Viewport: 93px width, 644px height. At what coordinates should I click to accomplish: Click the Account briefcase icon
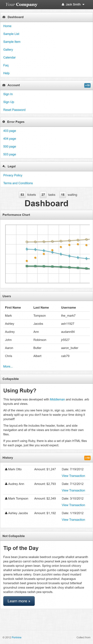(x=4, y=85)
